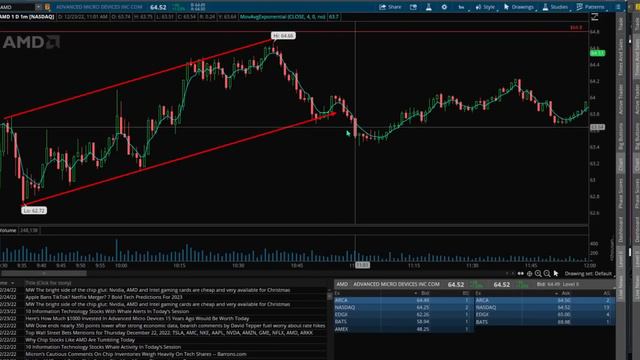
Task: Open the Times And Sales sidebar tab
Action: [x=621, y=57]
